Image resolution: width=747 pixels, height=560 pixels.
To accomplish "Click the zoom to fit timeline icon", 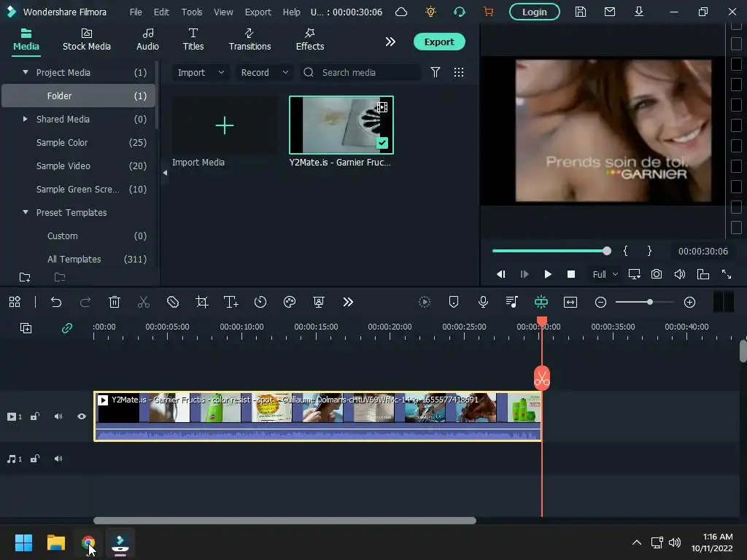I will pyautogui.click(x=570, y=302).
